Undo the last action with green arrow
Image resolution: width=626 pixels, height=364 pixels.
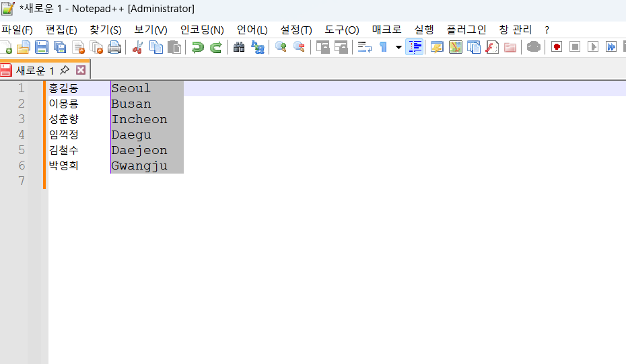click(x=197, y=47)
